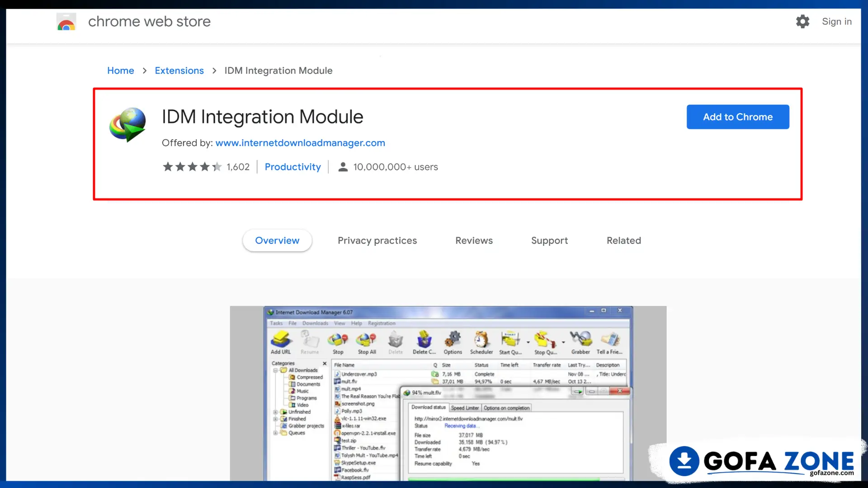868x488 pixels.
Task: Select the screenshot.png file row
Action: tap(366, 404)
